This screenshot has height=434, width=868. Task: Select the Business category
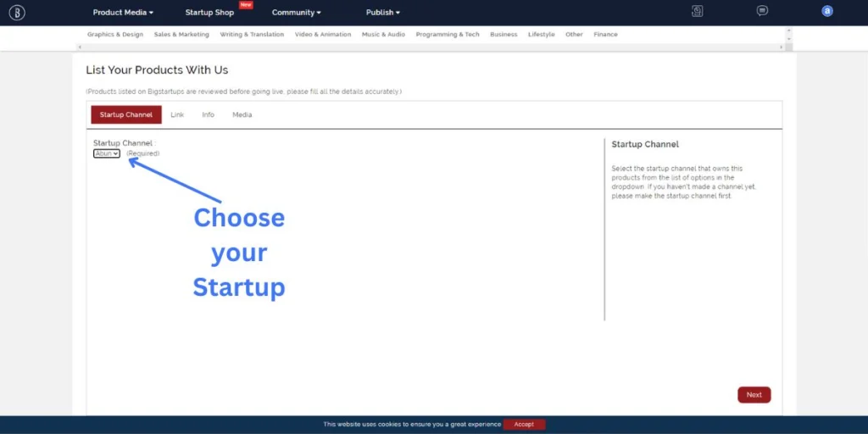pos(504,34)
